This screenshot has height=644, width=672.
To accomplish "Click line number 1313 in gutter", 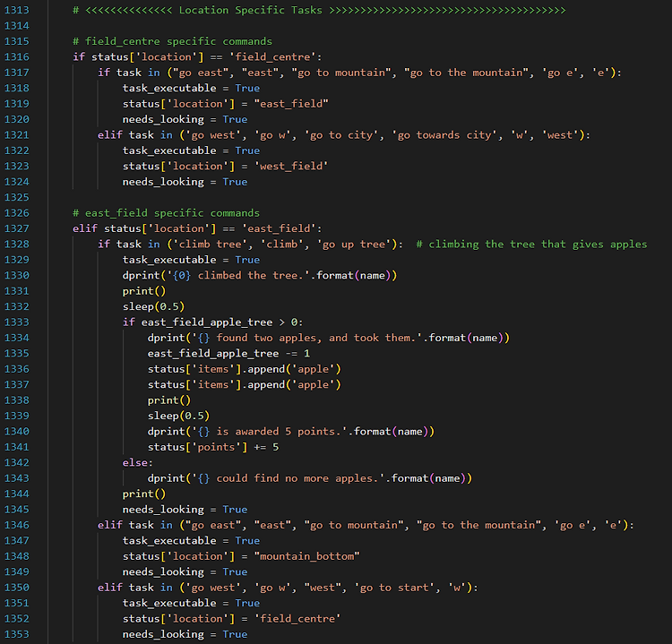I will click(x=17, y=10).
